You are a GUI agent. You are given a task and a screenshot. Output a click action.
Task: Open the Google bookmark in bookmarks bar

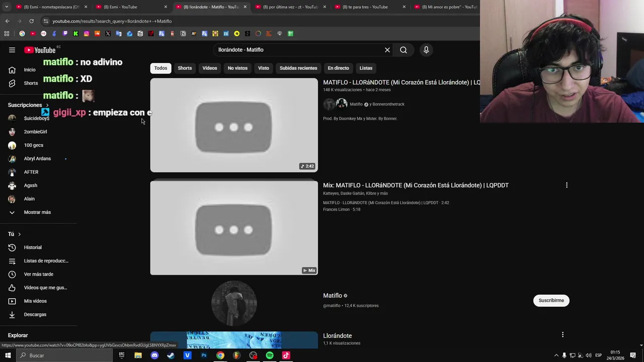[x=22, y=34]
